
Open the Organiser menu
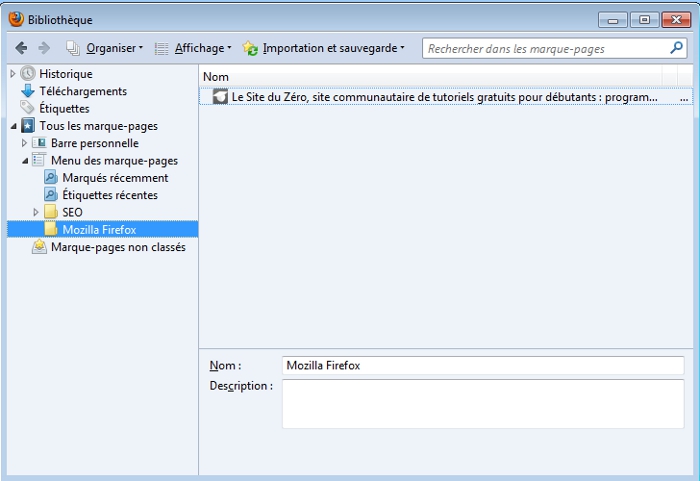pos(114,48)
